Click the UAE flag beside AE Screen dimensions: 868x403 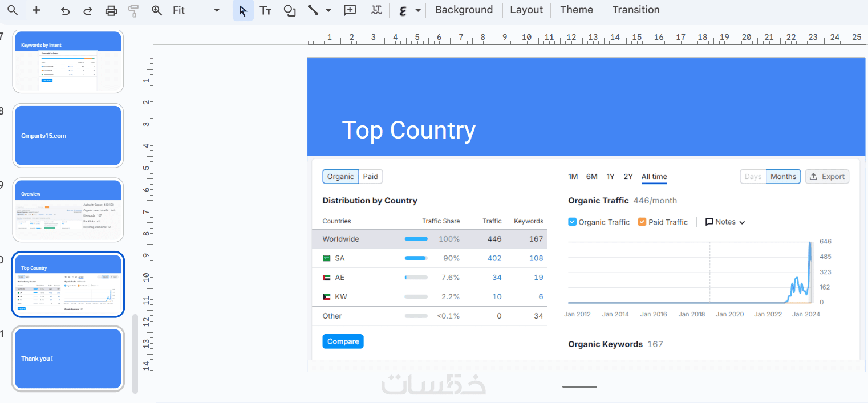(327, 278)
